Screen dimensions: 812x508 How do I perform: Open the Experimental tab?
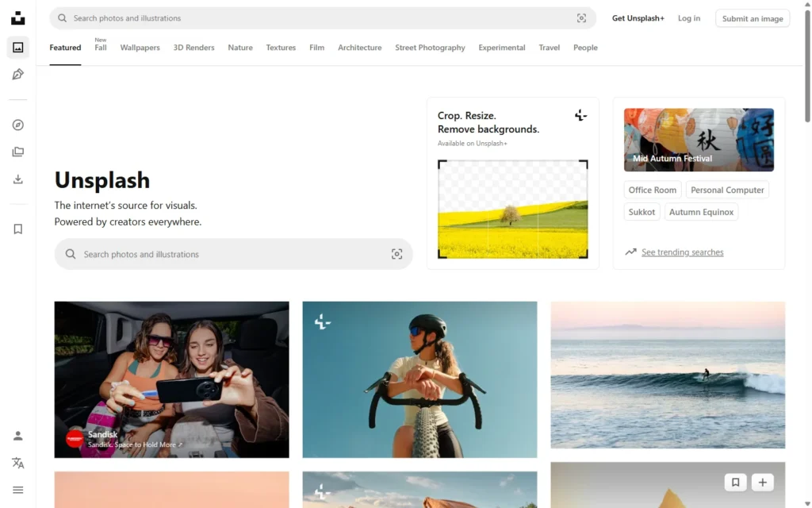(502, 48)
